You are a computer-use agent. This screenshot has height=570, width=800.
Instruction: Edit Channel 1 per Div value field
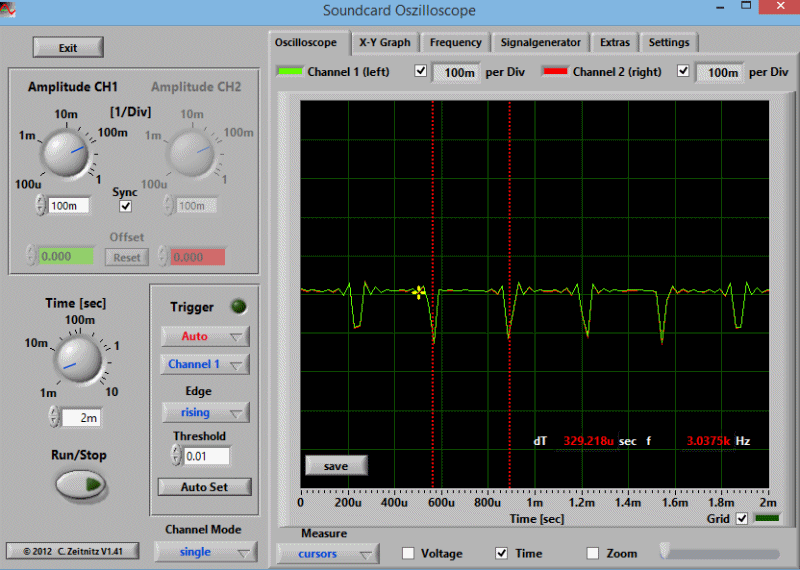pyautogui.click(x=456, y=72)
